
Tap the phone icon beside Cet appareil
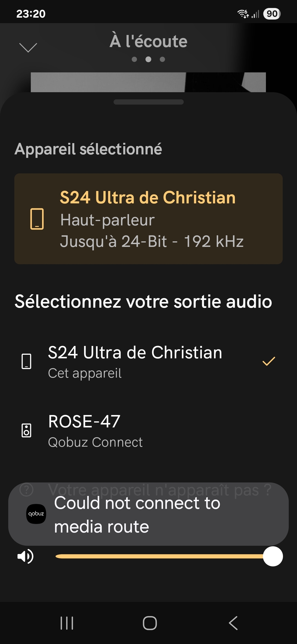tap(26, 361)
